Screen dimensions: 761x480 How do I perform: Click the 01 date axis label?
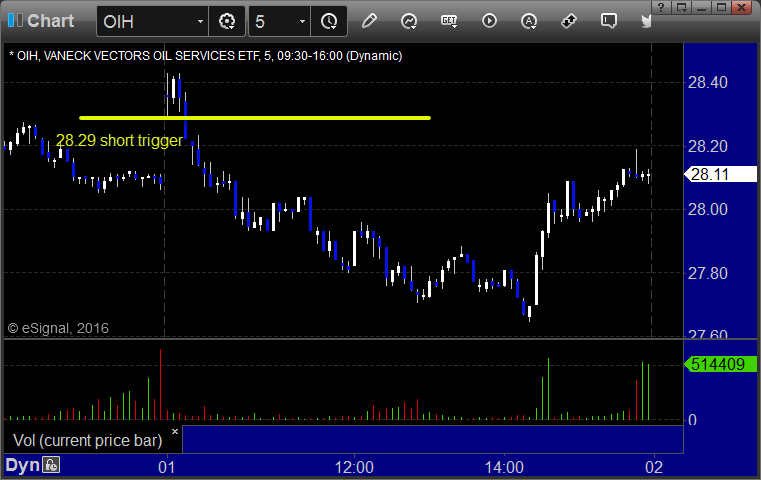click(x=166, y=467)
